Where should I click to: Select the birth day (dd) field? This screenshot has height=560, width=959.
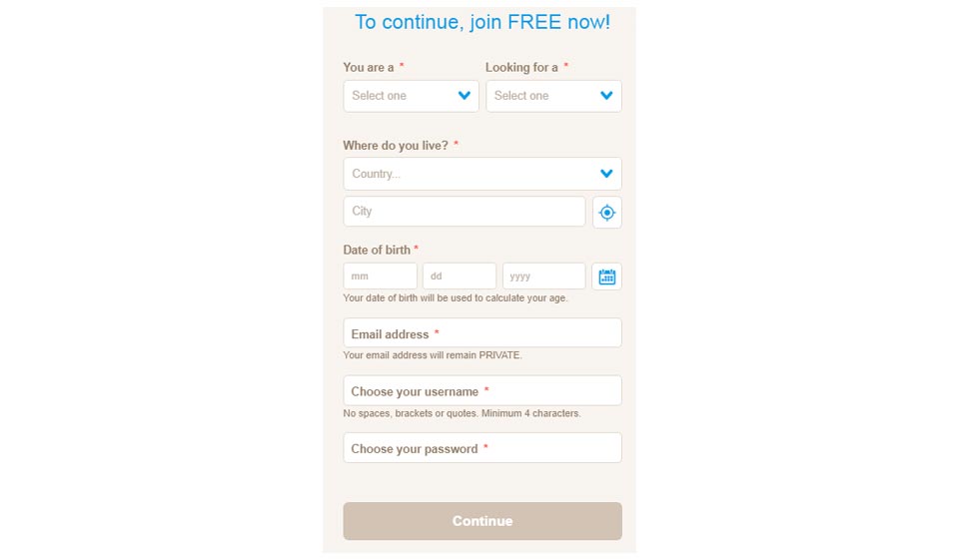459,277
